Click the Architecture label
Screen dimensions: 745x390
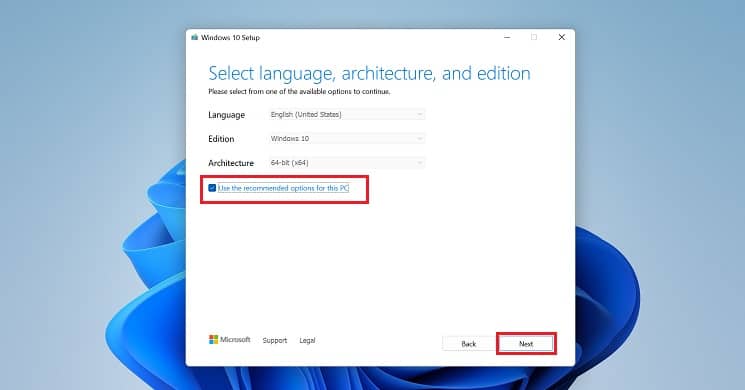pos(231,163)
